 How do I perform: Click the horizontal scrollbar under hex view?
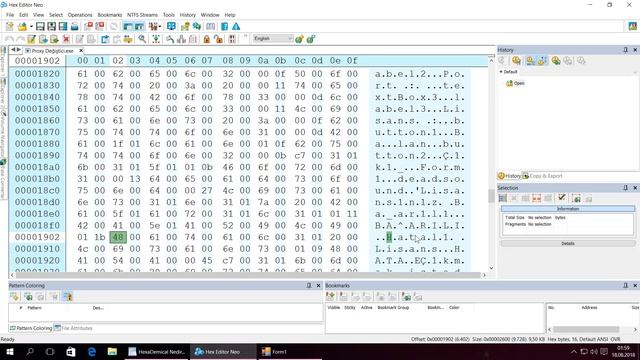tap(248, 275)
